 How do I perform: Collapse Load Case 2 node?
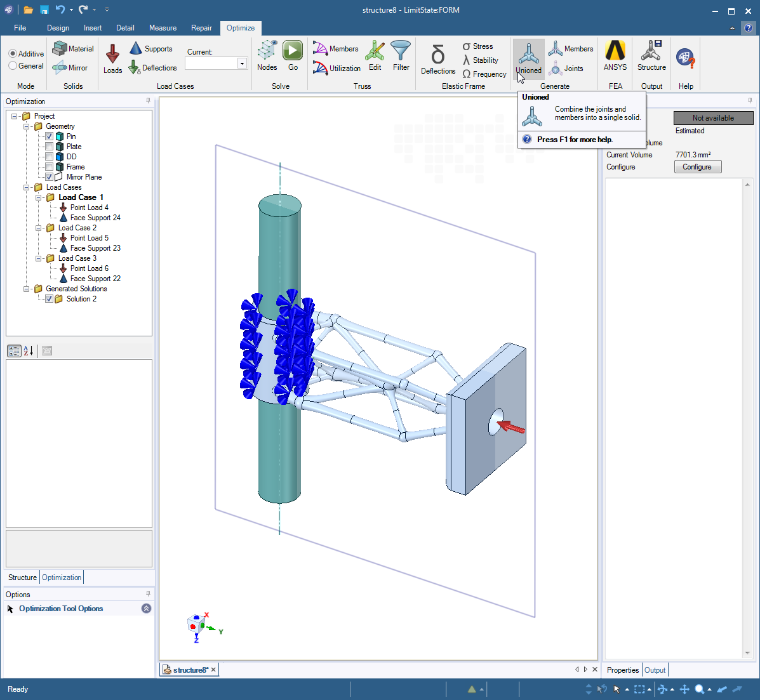pyautogui.click(x=38, y=228)
